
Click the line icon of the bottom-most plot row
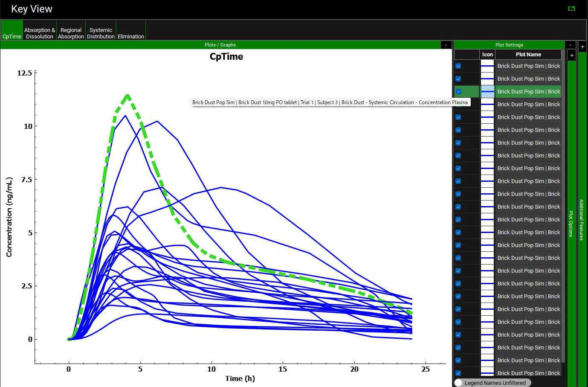(x=487, y=373)
